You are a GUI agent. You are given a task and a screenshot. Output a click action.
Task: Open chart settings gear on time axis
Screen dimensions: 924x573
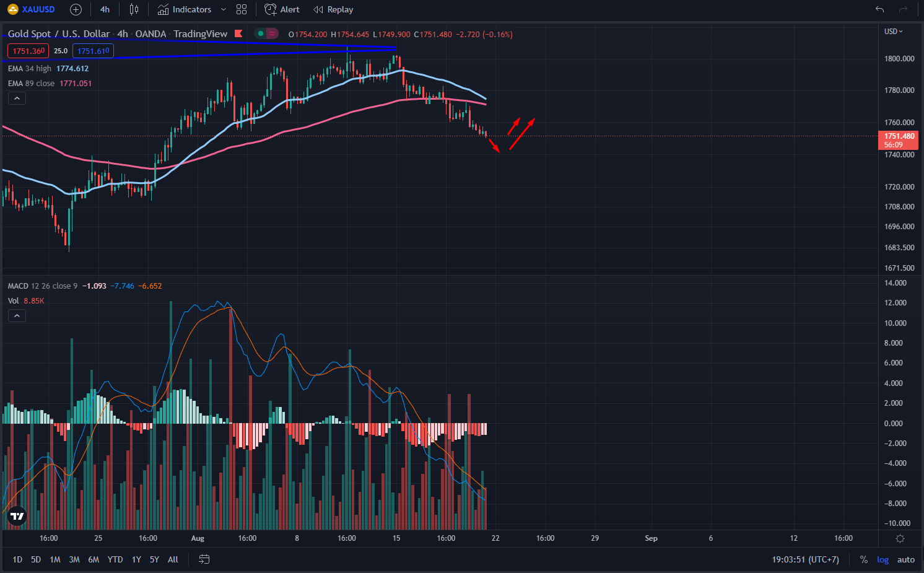click(x=900, y=538)
